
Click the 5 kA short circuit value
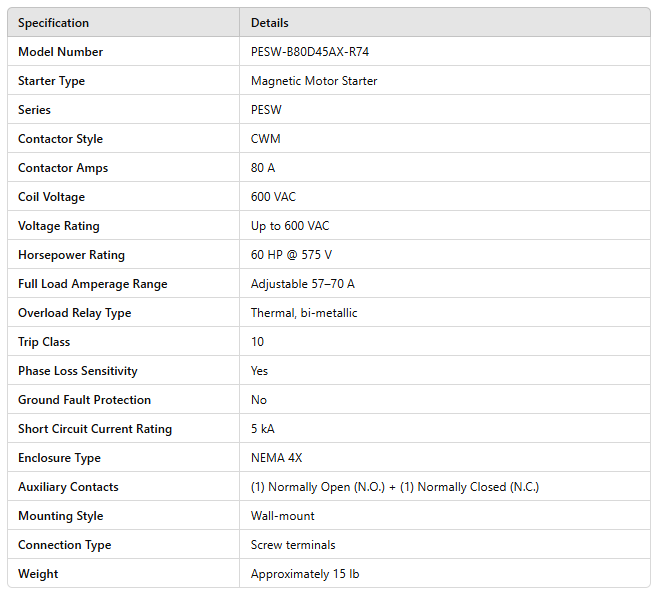tap(262, 429)
